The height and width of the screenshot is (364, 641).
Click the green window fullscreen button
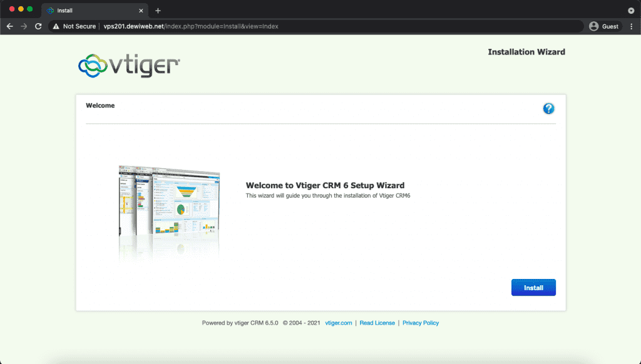point(30,9)
